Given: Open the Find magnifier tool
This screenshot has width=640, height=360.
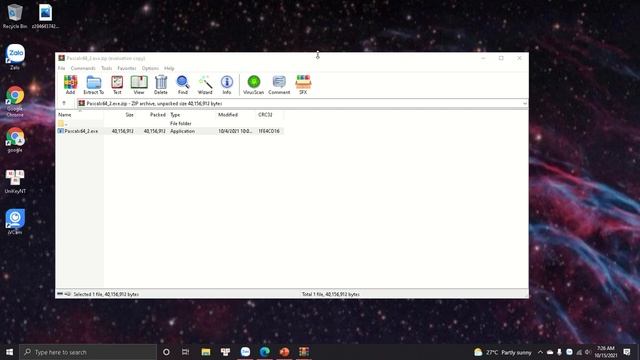Looking at the screenshot, I should click(x=183, y=85).
